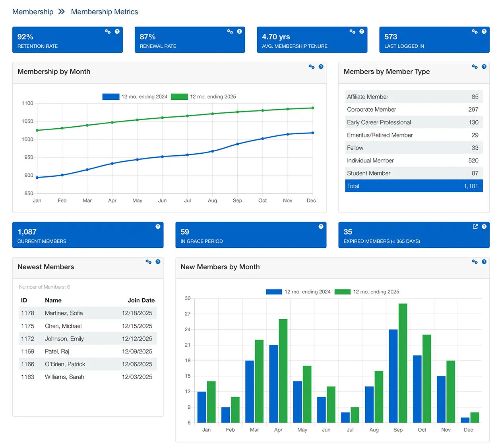Click help icon on Current Members card

click(x=157, y=226)
